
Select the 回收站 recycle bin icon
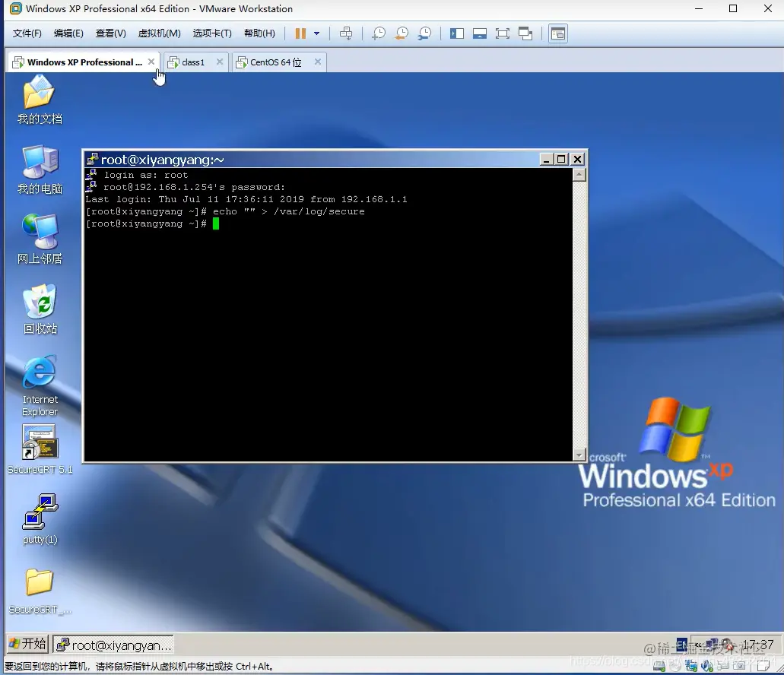click(40, 310)
